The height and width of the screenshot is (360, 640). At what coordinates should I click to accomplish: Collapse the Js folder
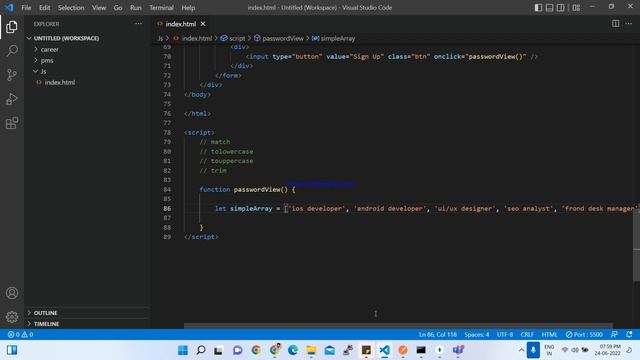[43, 71]
